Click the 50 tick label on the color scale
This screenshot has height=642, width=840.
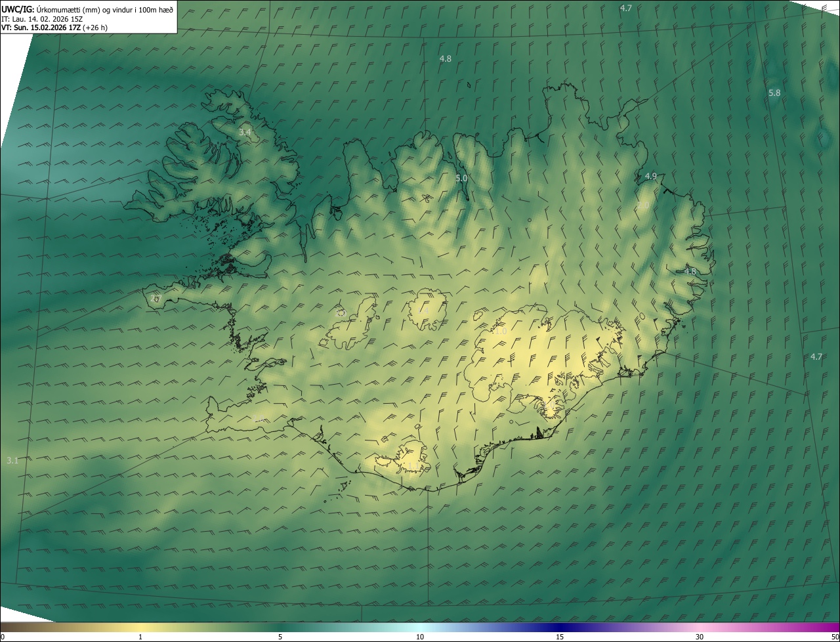click(835, 637)
